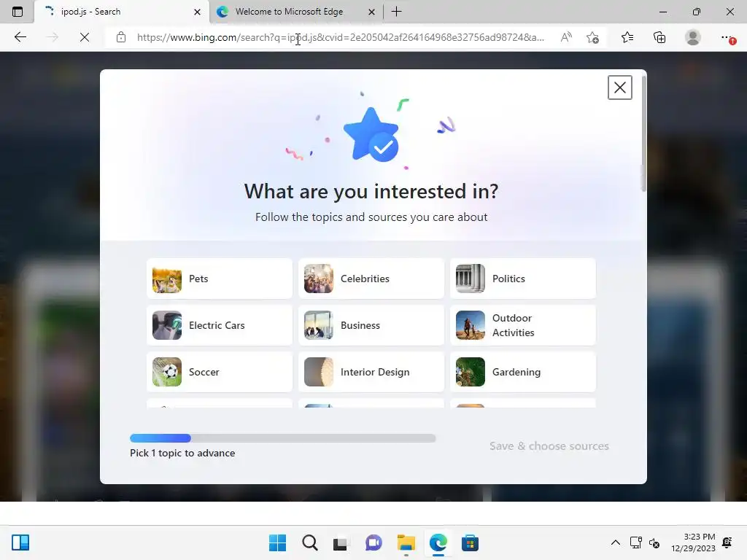This screenshot has height=560, width=747.
Task: Open Settings and more menu
Action: [727, 37]
